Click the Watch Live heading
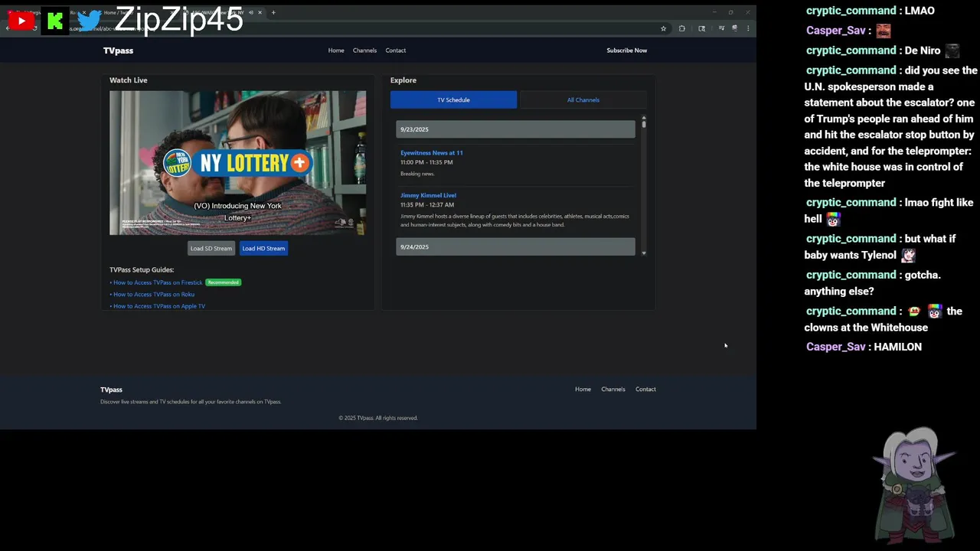This screenshot has width=980, height=551. (x=129, y=80)
